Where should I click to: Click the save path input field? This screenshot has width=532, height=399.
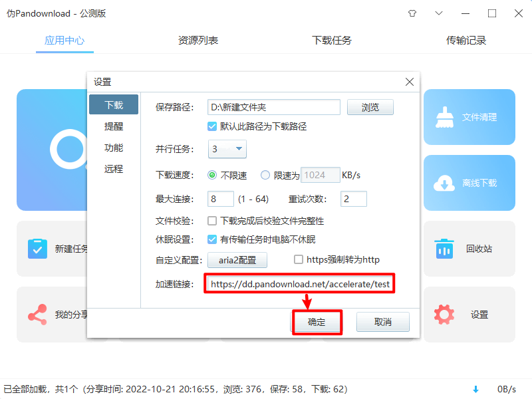274,107
